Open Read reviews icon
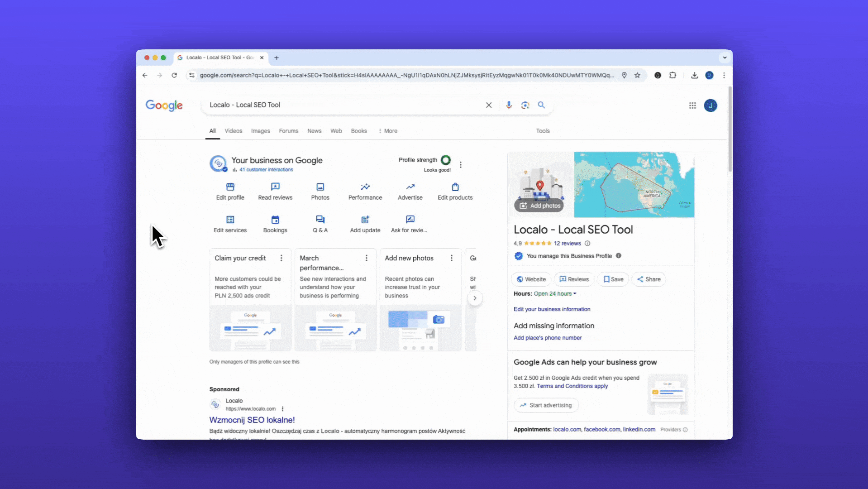The image size is (868, 489). tap(275, 187)
